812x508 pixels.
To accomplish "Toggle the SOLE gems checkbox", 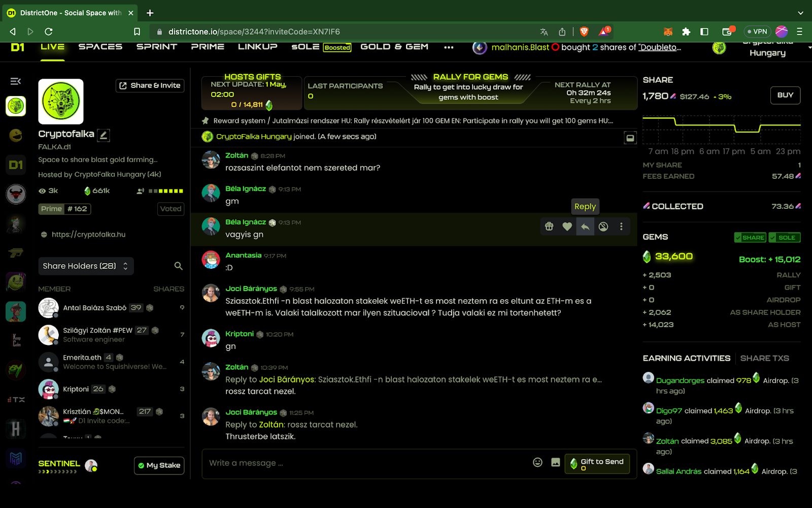I will [x=784, y=238].
